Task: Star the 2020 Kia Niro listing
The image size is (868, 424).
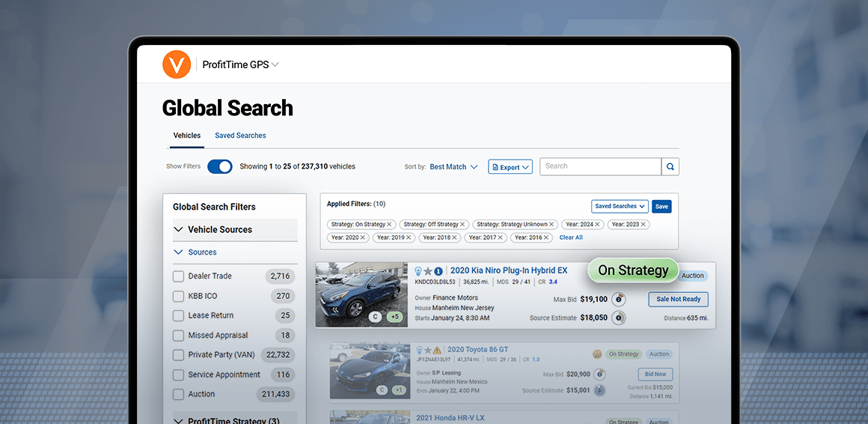Action: click(428, 271)
